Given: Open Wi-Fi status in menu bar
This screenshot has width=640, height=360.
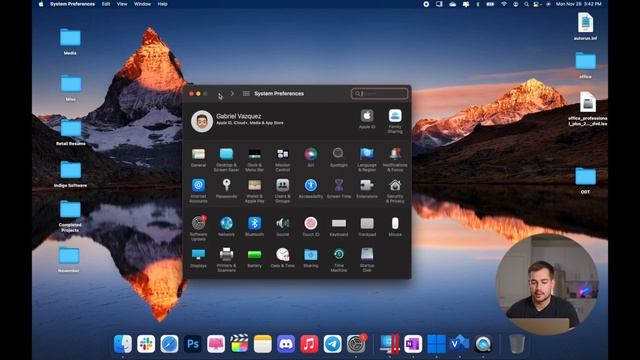Looking at the screenshot, I should coord(504,4).
